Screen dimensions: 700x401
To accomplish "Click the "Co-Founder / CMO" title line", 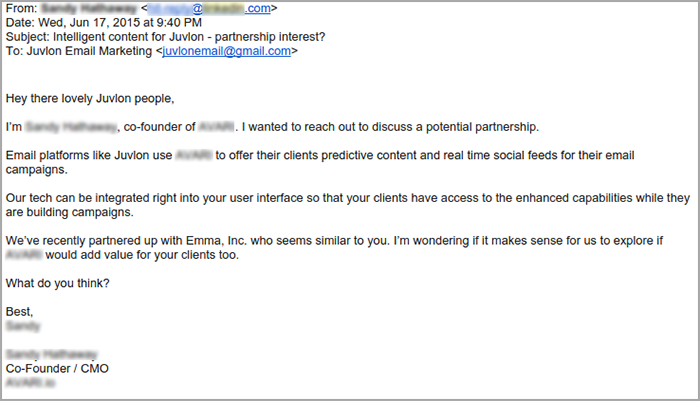I will coord(57,369).
